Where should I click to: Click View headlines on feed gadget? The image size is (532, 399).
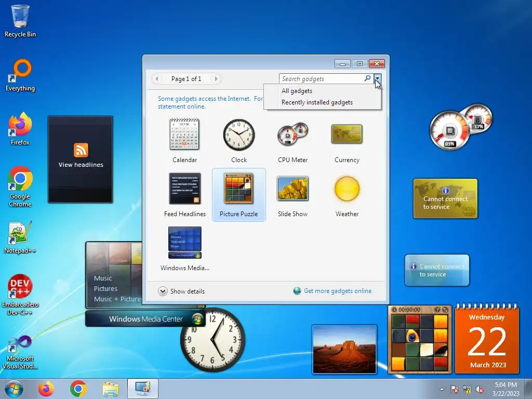pos(81,165)
